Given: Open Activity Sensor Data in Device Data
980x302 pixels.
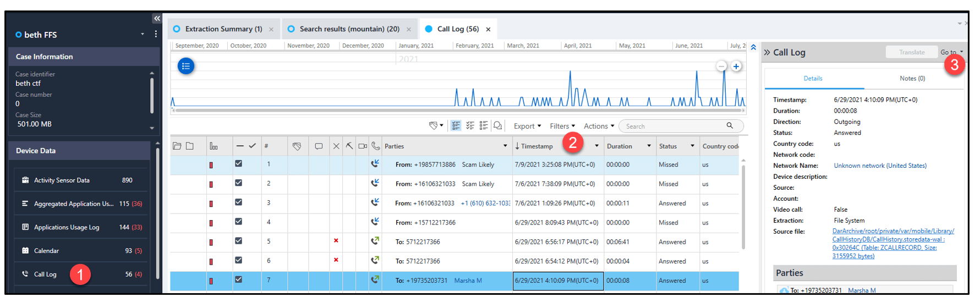Looking at the screenshot, I should click(x=81, y=180).
